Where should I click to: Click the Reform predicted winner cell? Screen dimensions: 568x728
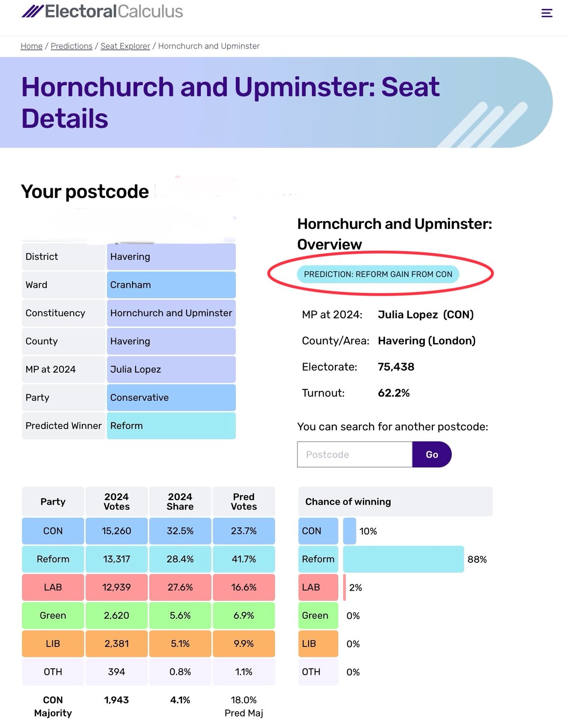[171, 426]
